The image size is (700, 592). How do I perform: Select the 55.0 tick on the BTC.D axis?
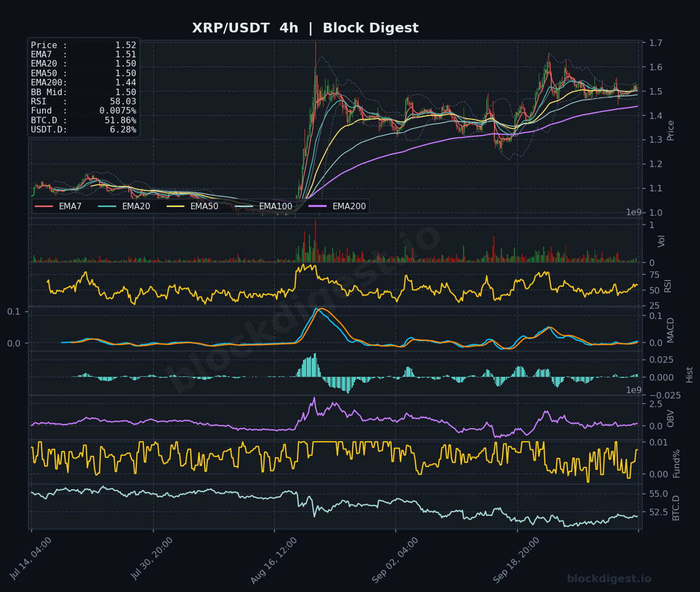[x=657, y=494]
